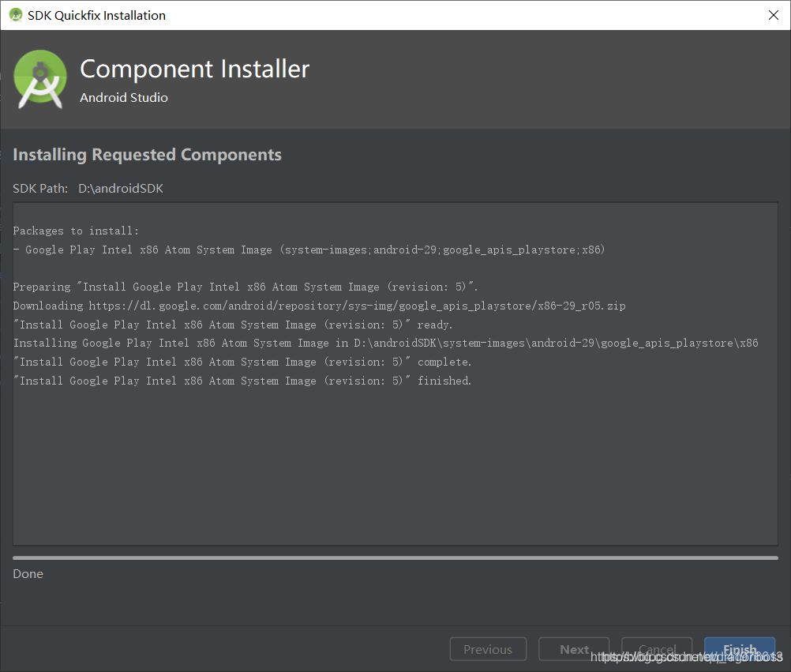Click the 'Android Studio' subtitle text
The height and width of the screenshot is (672, 791).
point(124,97)
